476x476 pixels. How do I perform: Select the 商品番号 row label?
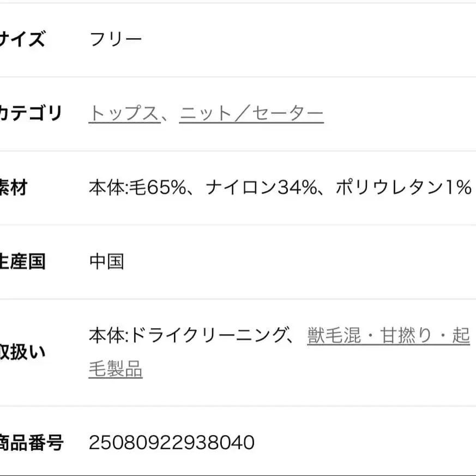[x=31, y=442]
